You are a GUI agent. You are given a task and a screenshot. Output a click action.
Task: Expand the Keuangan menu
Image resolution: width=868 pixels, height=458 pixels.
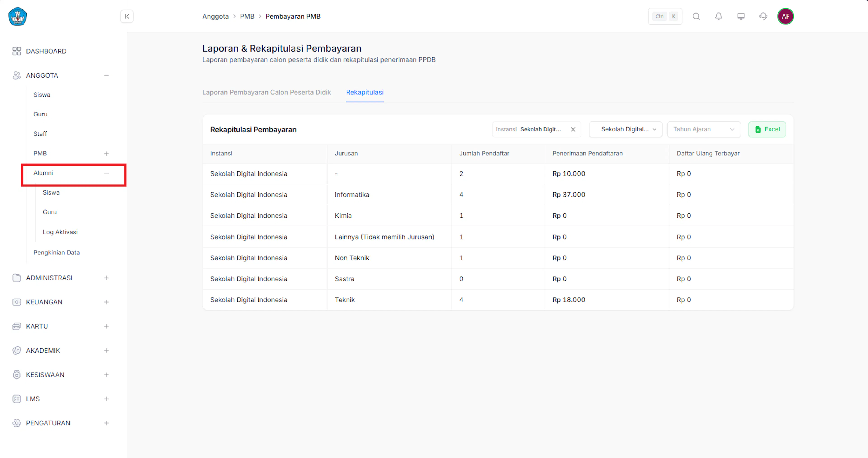coord(106,302)
